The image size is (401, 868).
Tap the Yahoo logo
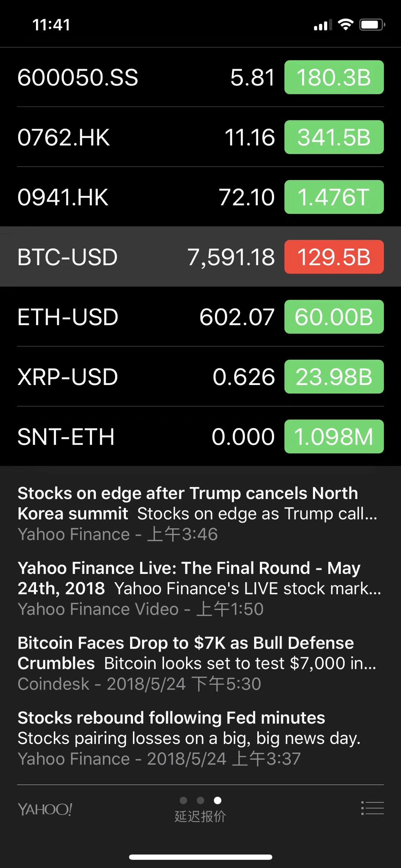pos(45,809)
